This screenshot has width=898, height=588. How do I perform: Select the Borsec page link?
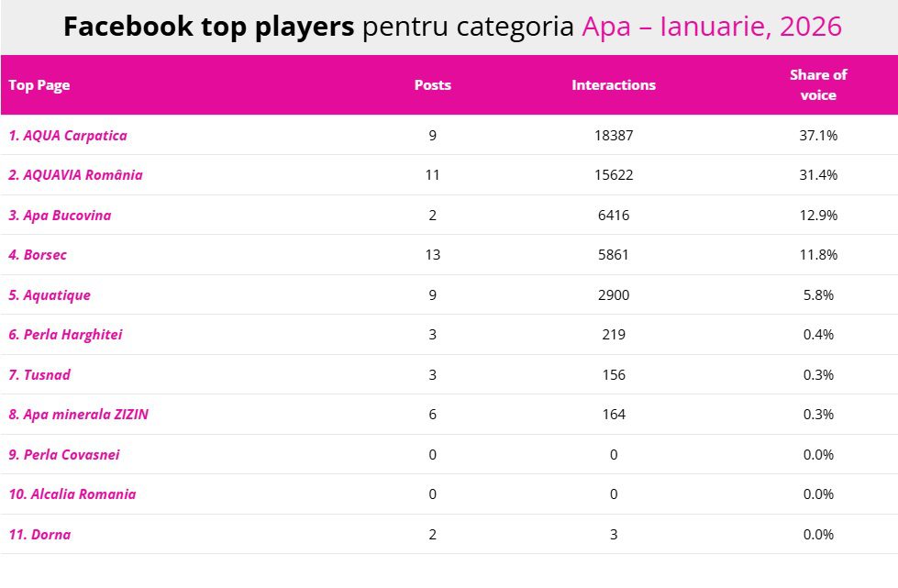point(38,255)
